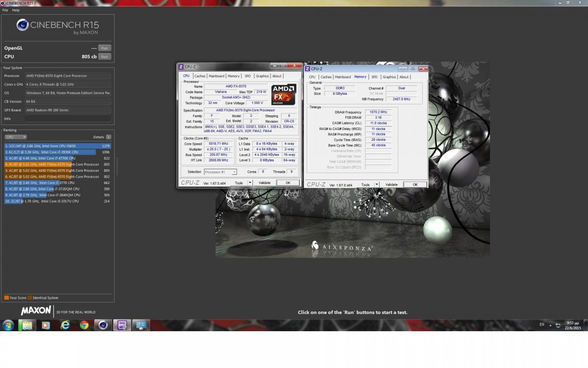This screenshot has width=588, height=368.
Task: Expand the Tools dropdown arrow in the right CPU-Z window
Action: click(377, 185)
